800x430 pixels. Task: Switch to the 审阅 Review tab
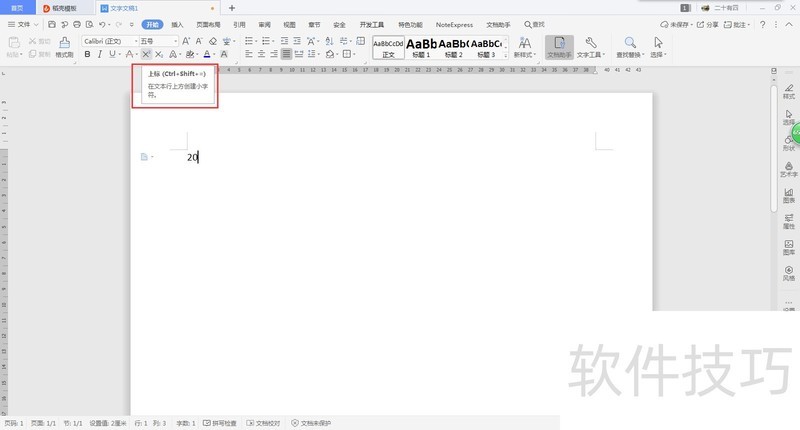(x=264, y=24)
